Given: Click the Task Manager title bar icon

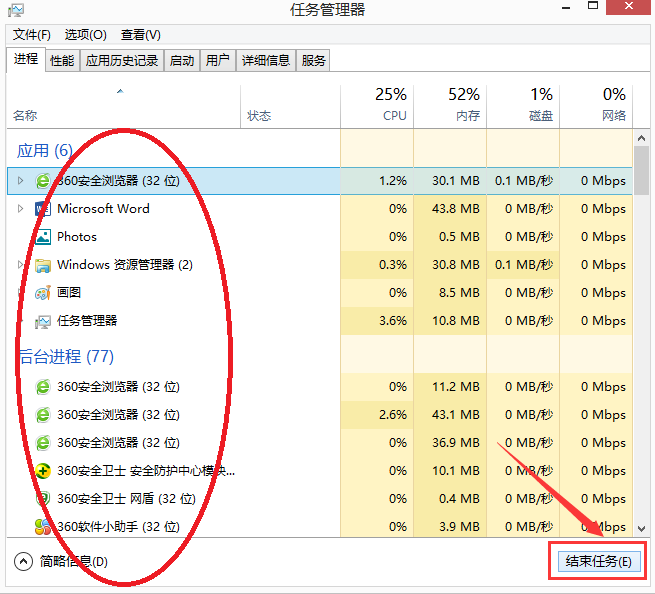Looking at the screenshot, I should click(x=16, y=10).
